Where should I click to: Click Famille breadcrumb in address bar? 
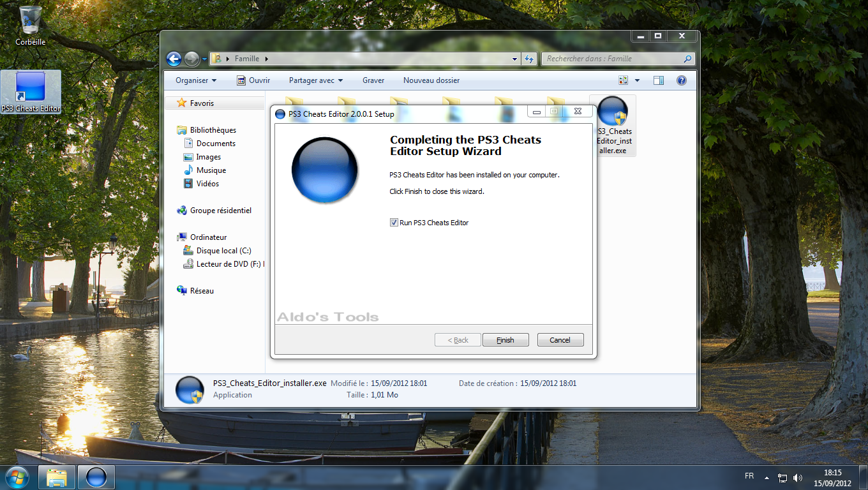(x=247, y=59)
